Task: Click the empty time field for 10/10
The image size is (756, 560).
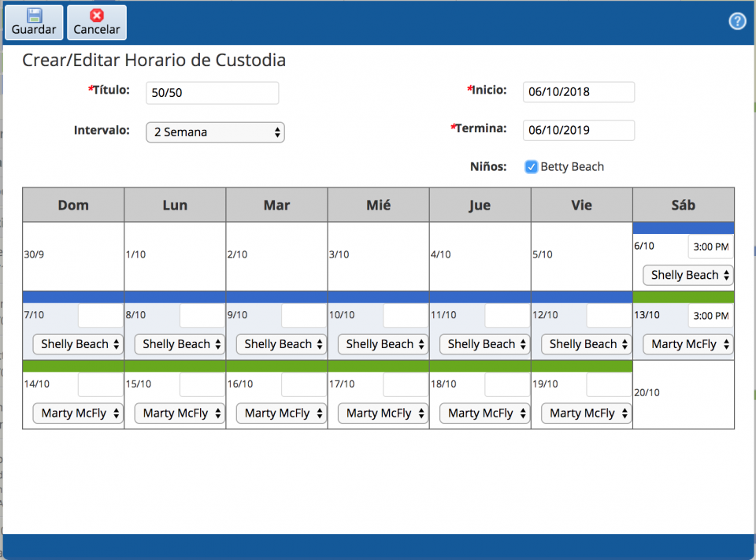Action: click(406, 316)
